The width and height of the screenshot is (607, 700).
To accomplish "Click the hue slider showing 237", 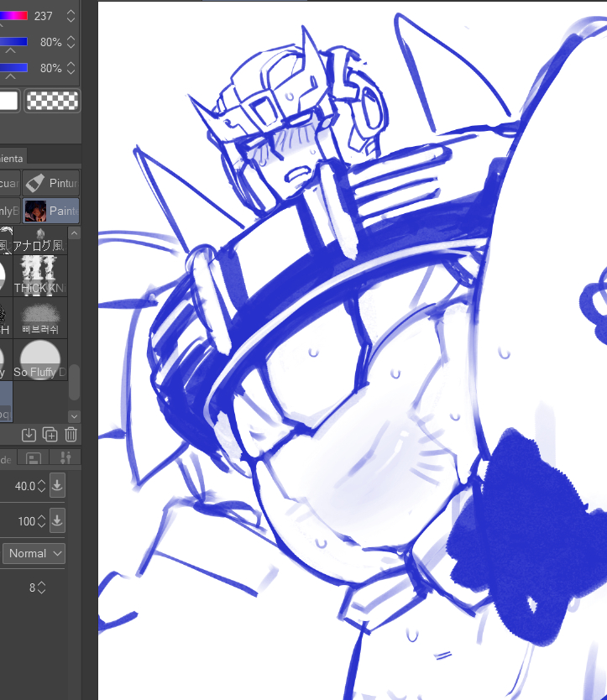I will [14, 16].
